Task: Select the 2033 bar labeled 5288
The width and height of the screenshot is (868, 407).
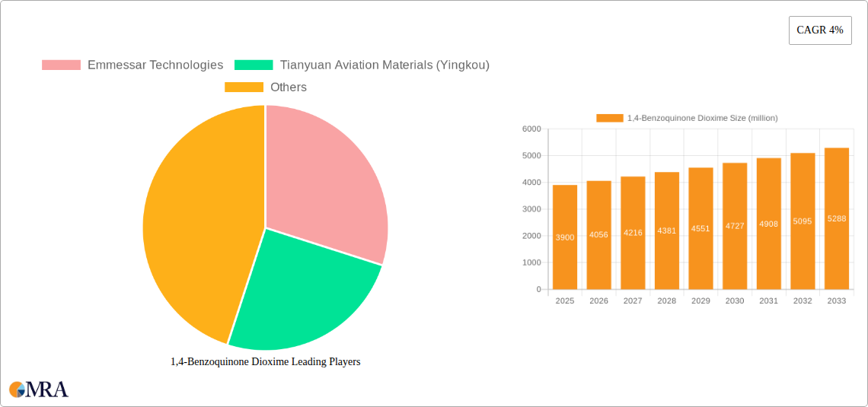Action: click(x=837, y=218)
